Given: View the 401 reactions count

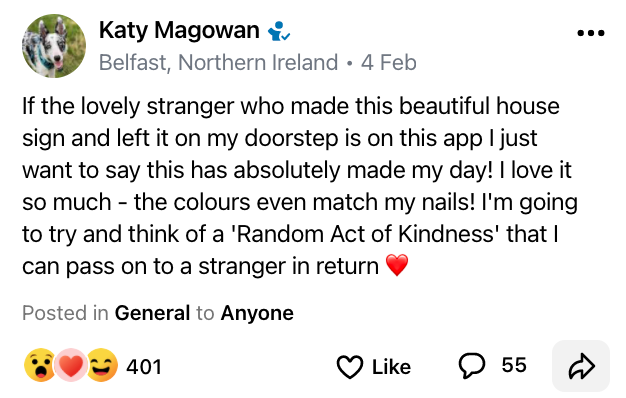Looking at the screenshot, I should 144,366.
